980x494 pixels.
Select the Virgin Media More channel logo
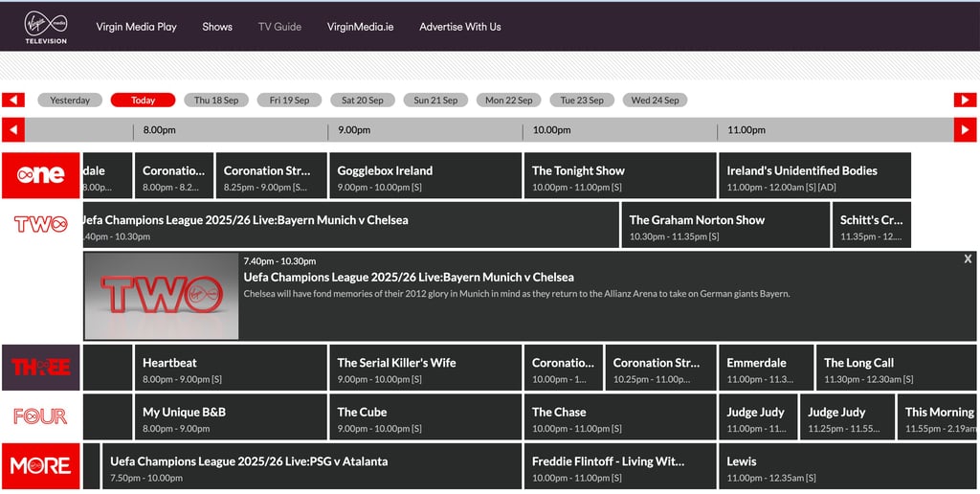coord(40,466)
